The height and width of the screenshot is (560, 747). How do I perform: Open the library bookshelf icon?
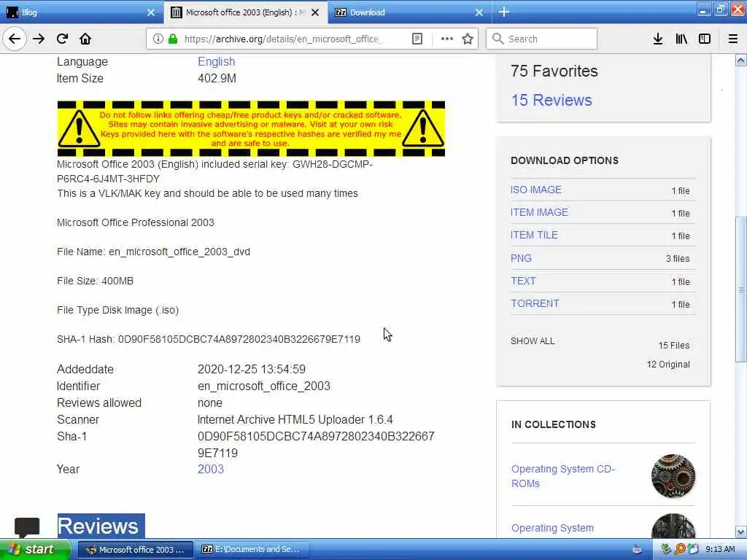[x=681, y=39]
